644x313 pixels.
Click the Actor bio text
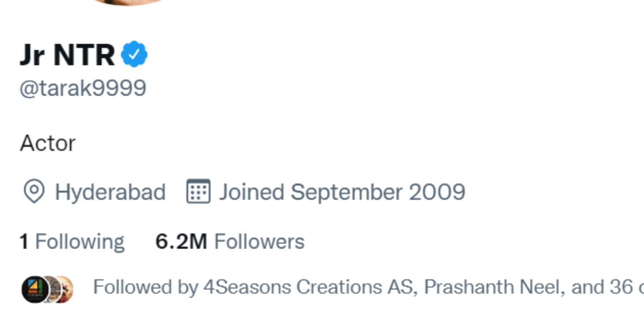point(47,143)
